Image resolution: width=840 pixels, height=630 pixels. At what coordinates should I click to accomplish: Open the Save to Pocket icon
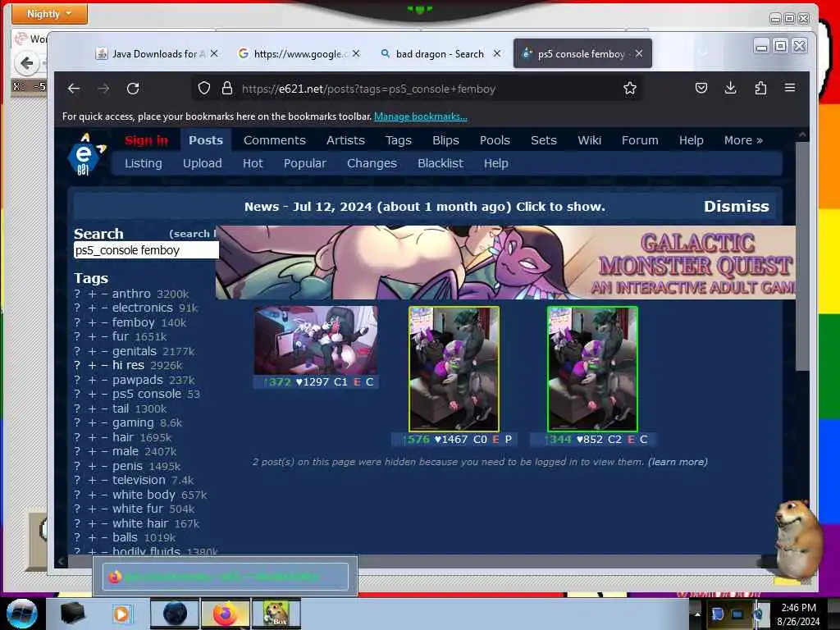click(x=701, y=88)
